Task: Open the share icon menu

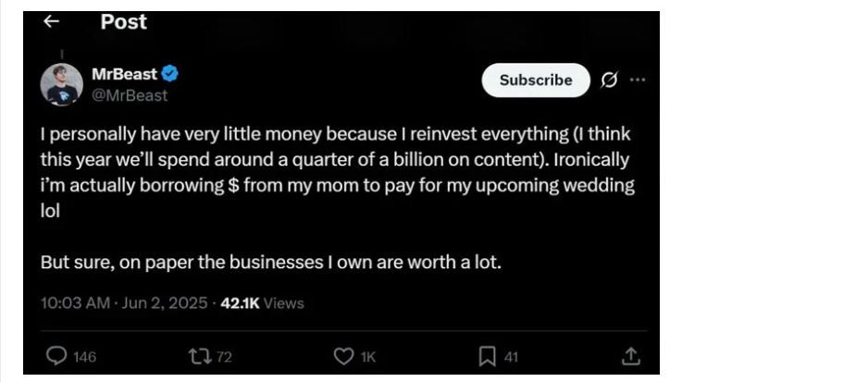Action: click(x=630, y=356)
